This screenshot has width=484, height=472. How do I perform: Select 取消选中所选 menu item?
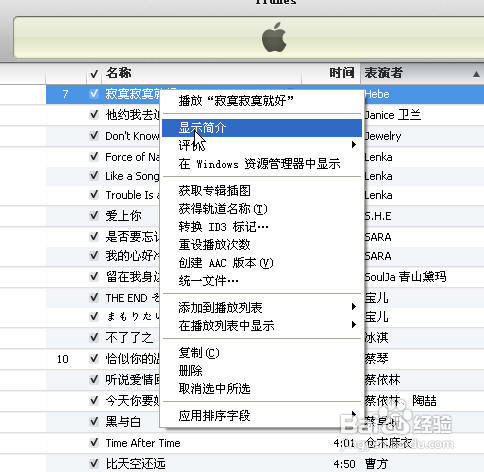click(262, 389)
